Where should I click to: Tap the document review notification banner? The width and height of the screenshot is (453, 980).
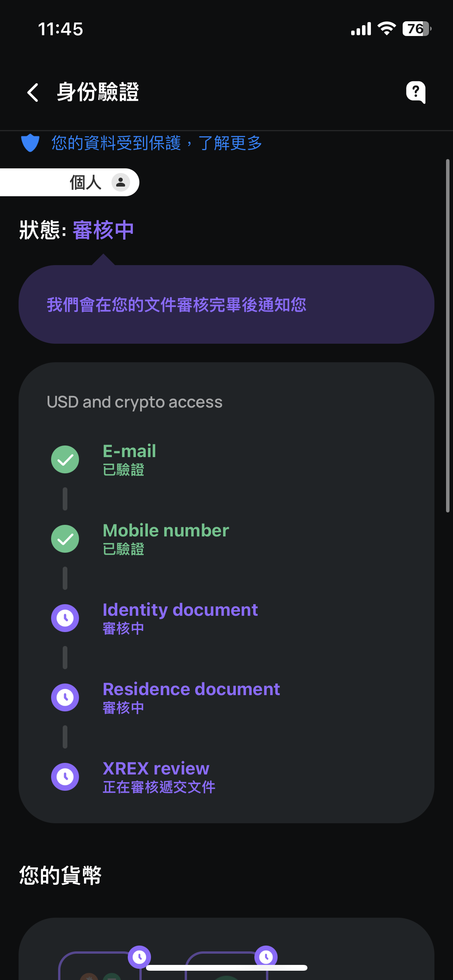coord(226,305)
